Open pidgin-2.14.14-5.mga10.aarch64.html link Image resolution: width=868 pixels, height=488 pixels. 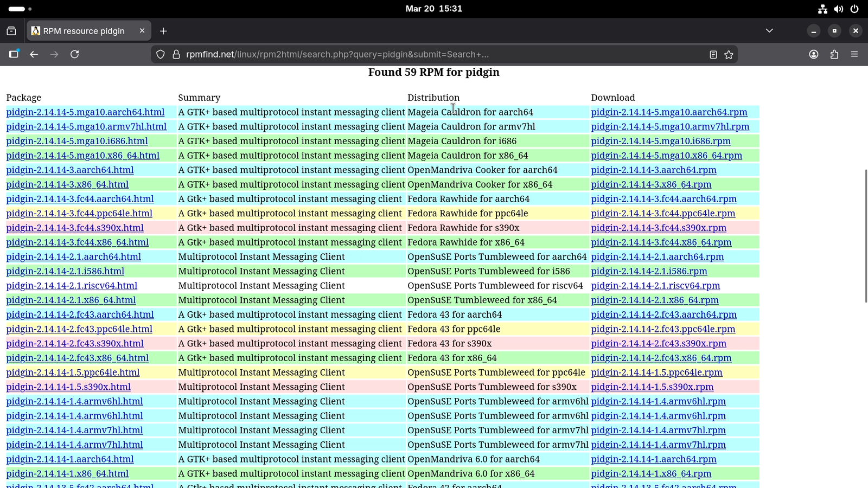pyautogui.click(x=85, y=112)
